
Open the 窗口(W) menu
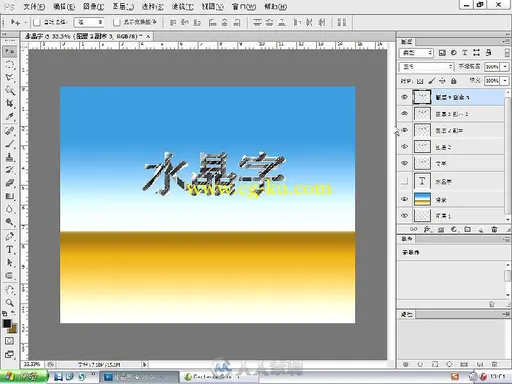click(x=244, y=7)
